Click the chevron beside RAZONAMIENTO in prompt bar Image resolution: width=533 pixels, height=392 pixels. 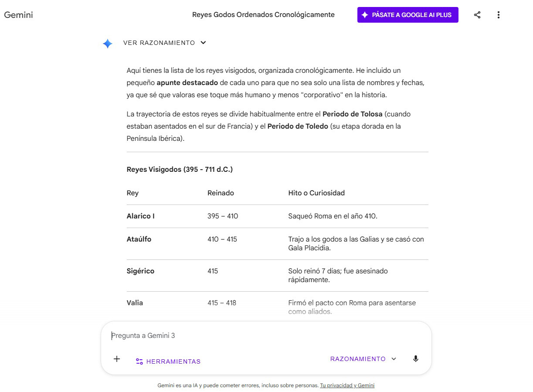tap(394, 358)
